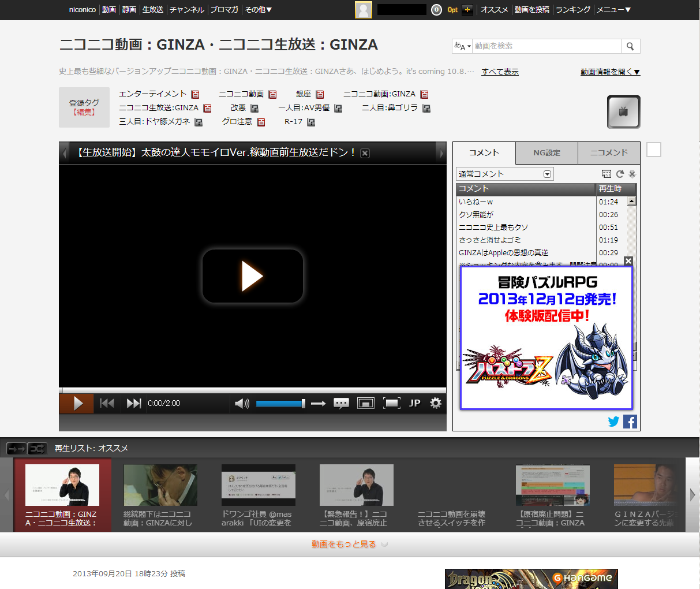
Task: Click the dictionary icon beside R-17 tag
Action: tap(311, 122)
